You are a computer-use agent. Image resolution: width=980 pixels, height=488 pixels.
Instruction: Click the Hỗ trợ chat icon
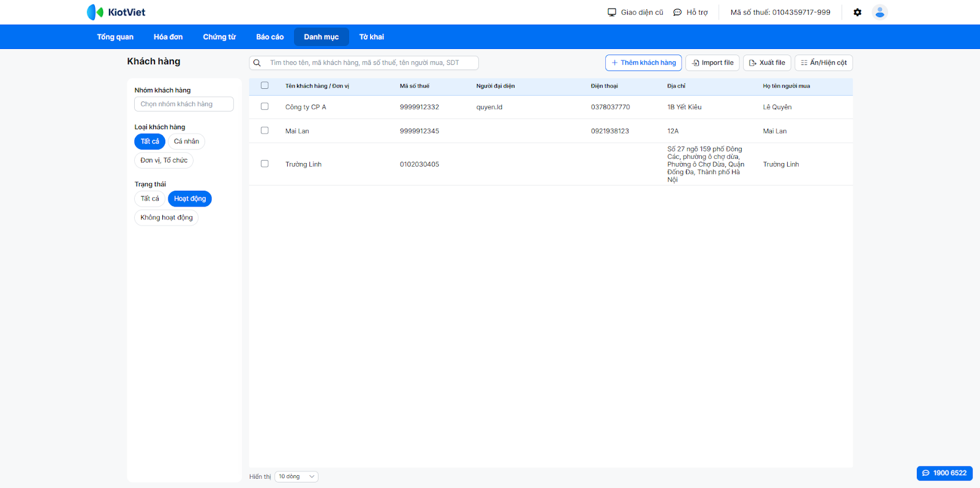click(x=677, y=12)
